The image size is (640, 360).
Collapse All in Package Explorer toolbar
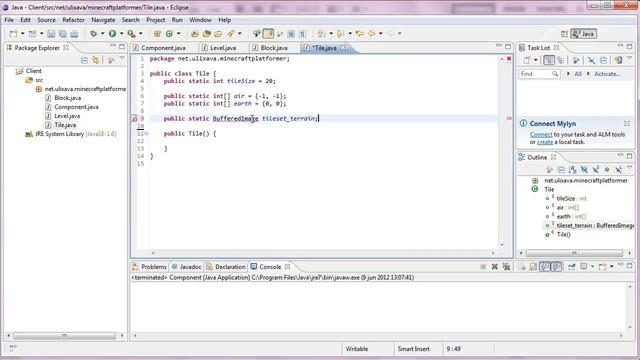[84, 60]
